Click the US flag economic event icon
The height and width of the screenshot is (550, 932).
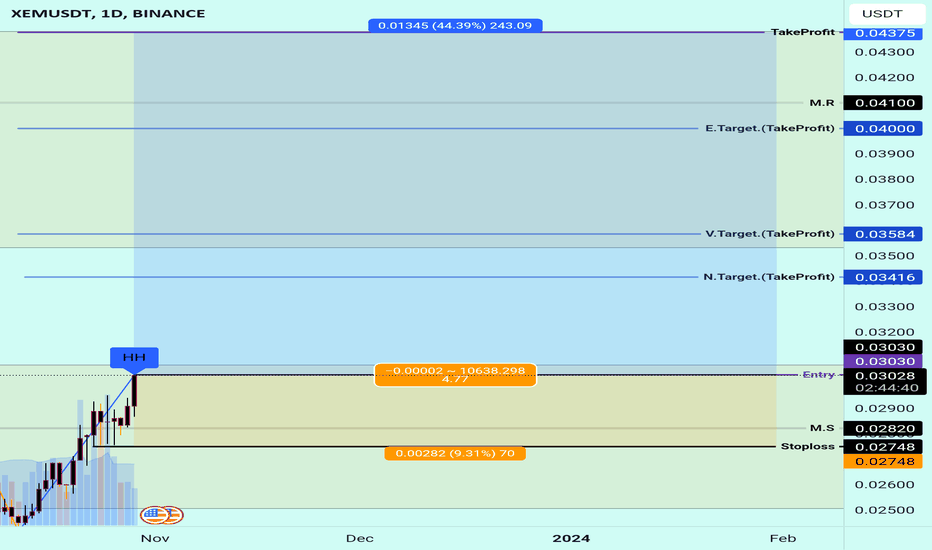(154, 515)
